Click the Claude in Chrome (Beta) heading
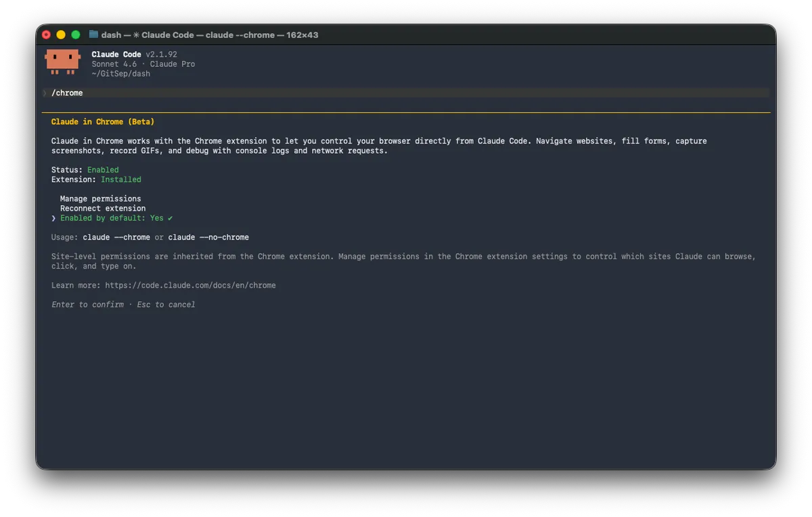This screenshot has width=812, height=517. (103, 122)
